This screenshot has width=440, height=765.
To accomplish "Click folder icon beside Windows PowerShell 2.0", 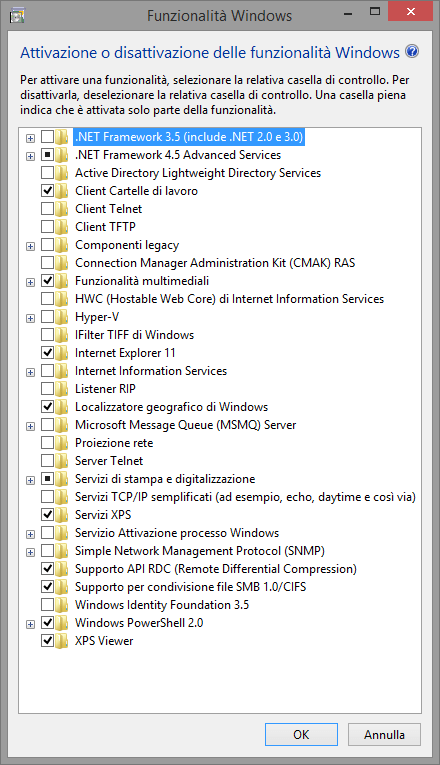I will click(x=61, y=623).
